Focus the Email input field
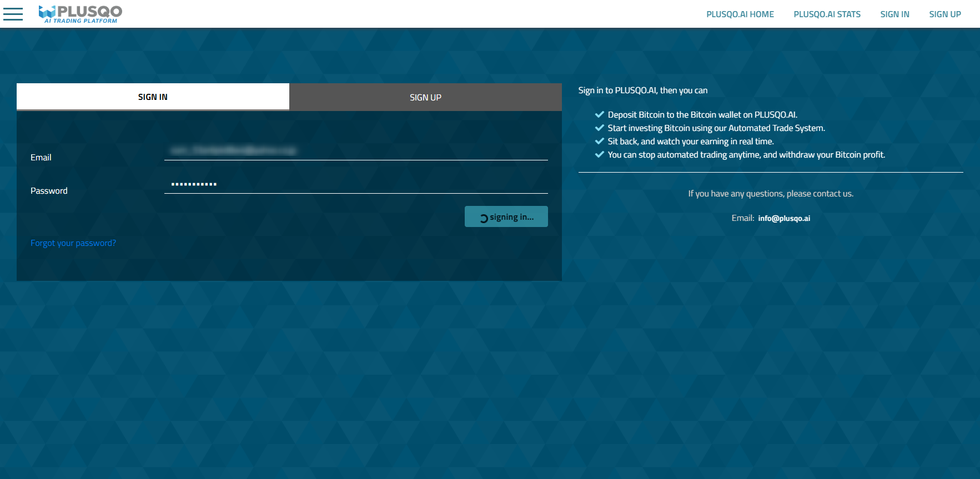The width and height of the screenshot is (980, 479). click(356, 150)
